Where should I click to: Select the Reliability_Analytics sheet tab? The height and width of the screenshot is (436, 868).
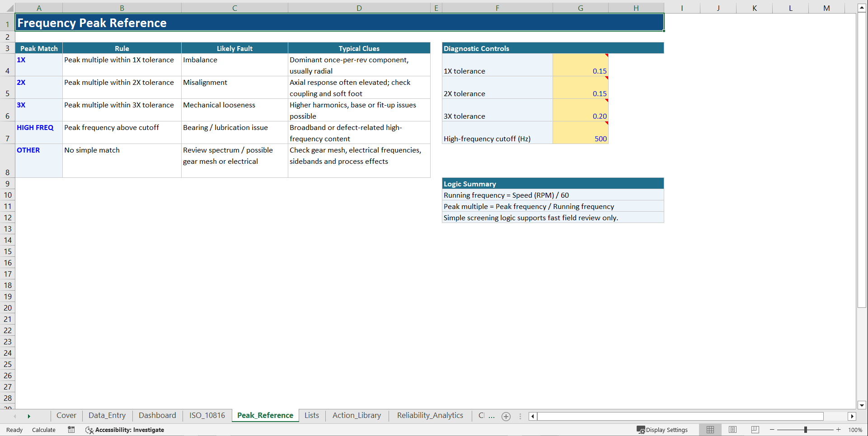click(x=430, y=415)
